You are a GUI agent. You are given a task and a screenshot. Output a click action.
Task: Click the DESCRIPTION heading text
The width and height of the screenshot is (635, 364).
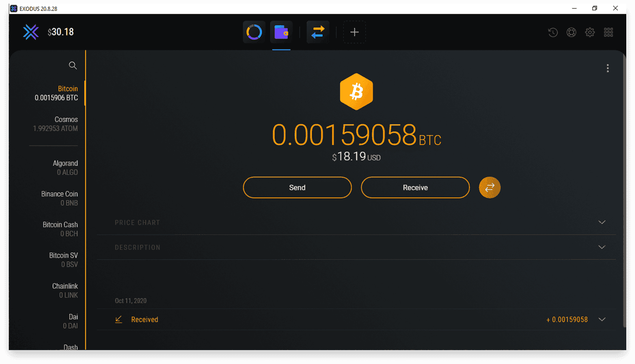click(x=138, y=247)
